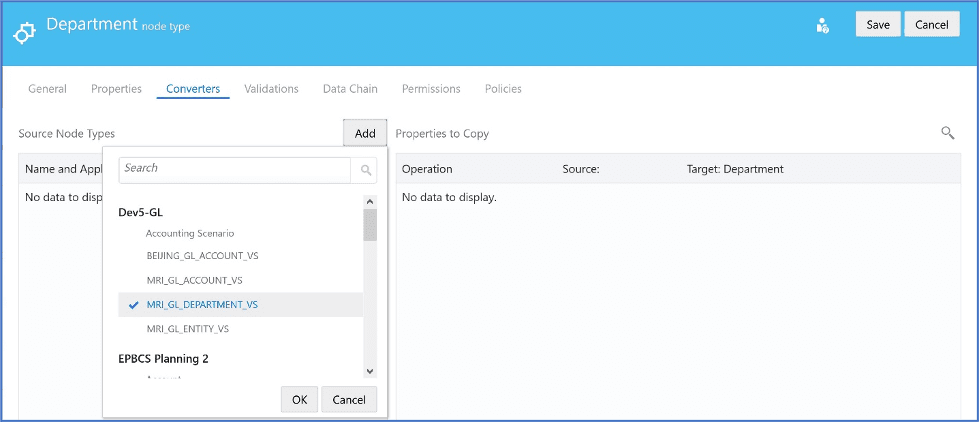The image size is (979, 422).
Task: Select the MRI_GL_DEPARTMENT_VS entry
Action: pos(240,305)
